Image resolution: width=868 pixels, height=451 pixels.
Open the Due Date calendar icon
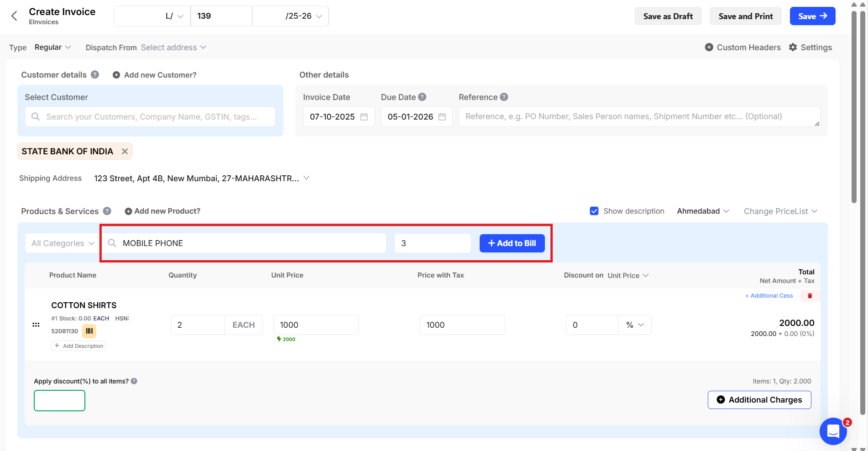pyautogui.click(x=442, y=117)
